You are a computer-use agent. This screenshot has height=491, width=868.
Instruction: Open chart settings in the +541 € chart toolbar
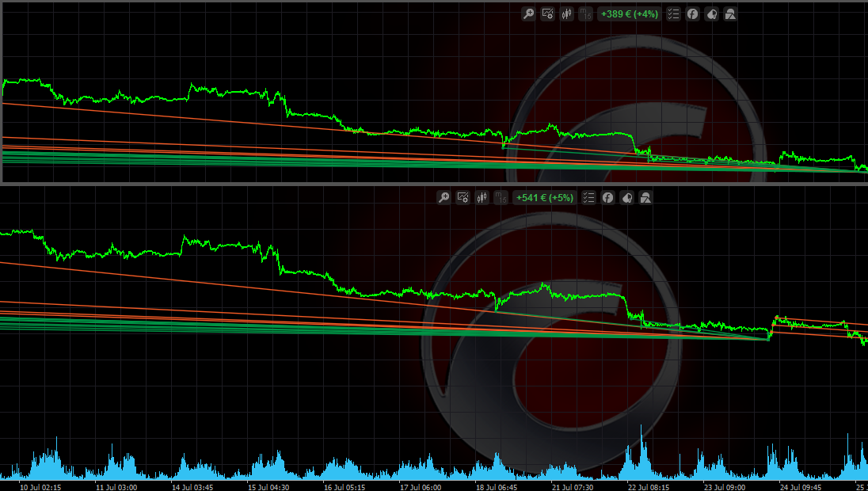[x=463, y=198]
